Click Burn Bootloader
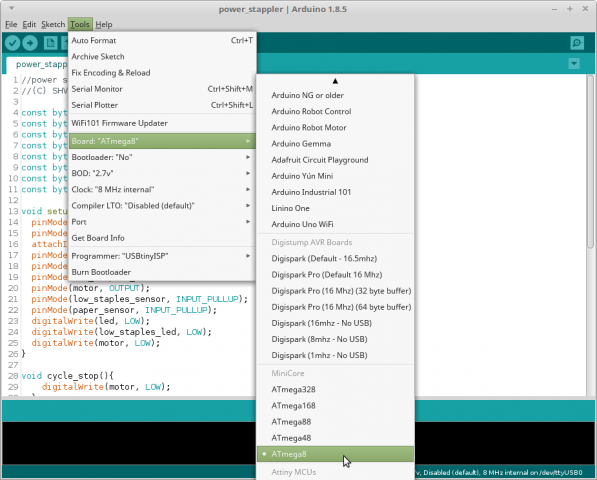The width and height of the screenshot is (597, 480). [x=162, y=272]
